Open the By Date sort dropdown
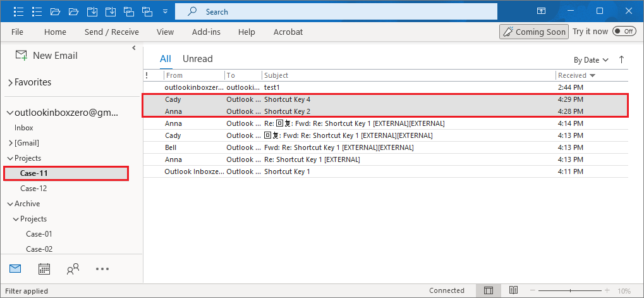 tap(591, 59)
